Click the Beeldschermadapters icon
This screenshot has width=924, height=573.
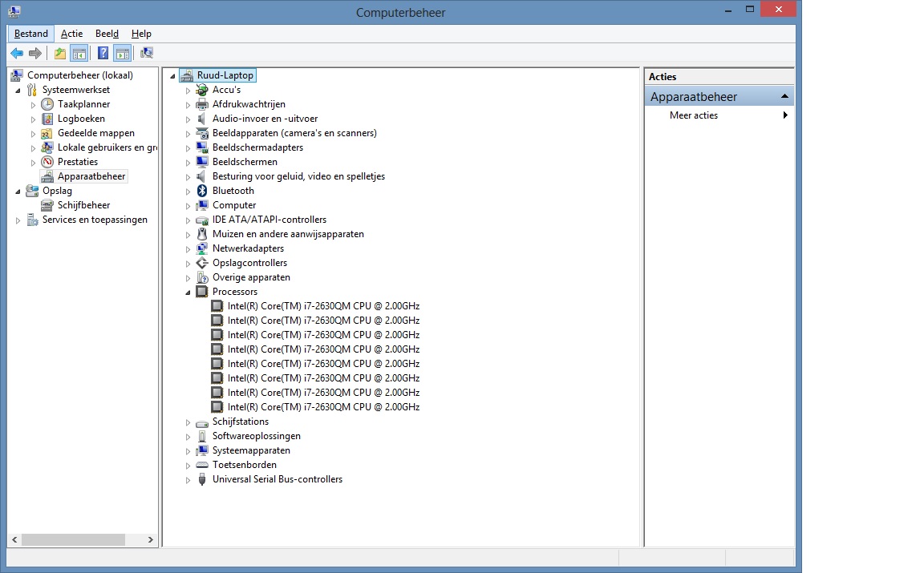[202, 147]
